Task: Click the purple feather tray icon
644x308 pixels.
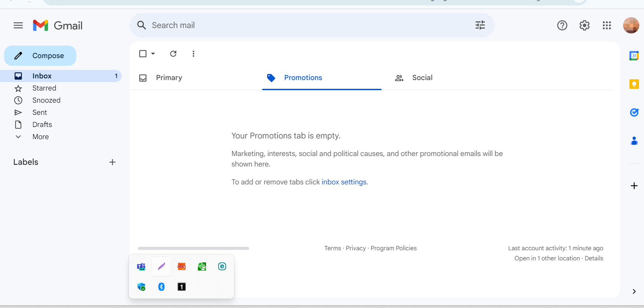Action: [161, 266]
